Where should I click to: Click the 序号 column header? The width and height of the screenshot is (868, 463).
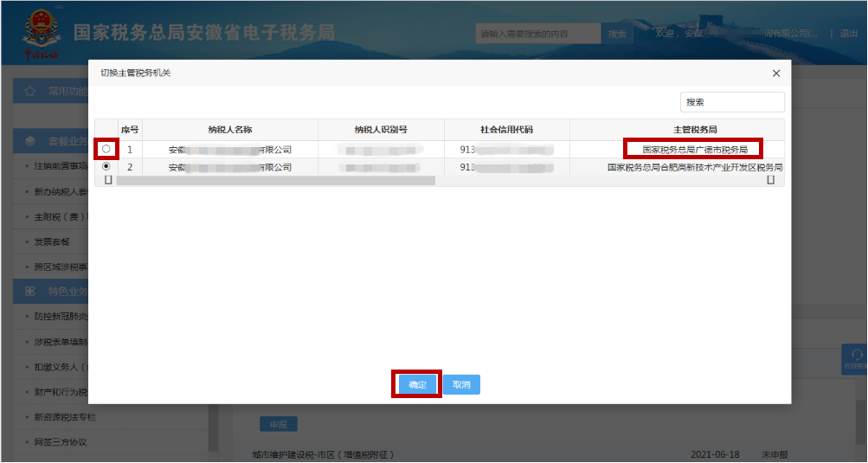[130, 130]
